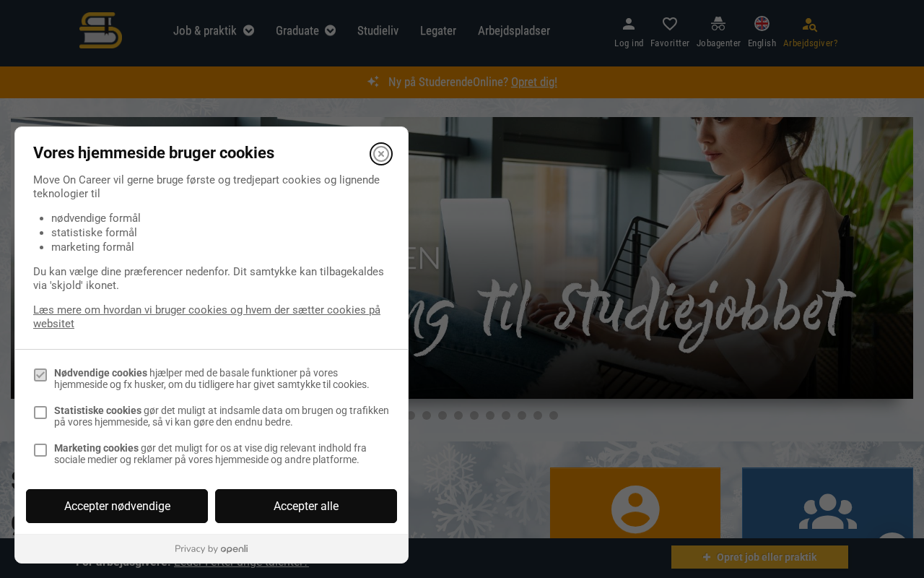
Task: Open the Log ind person icon
Action: click(629, 24)
